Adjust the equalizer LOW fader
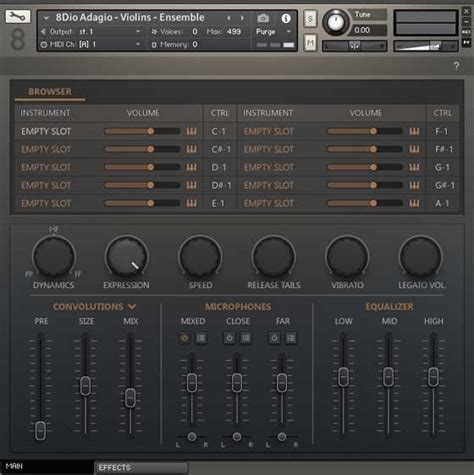 [x=343, y=377]
